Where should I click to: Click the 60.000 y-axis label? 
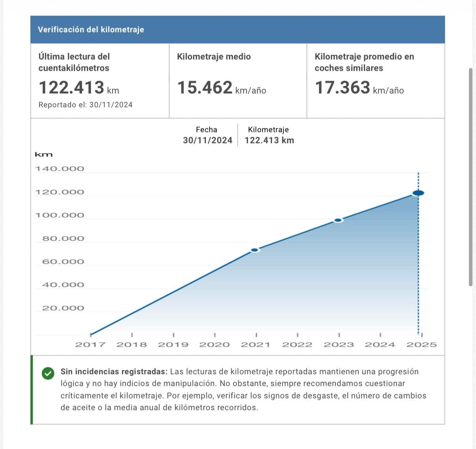tap(63, 262)
